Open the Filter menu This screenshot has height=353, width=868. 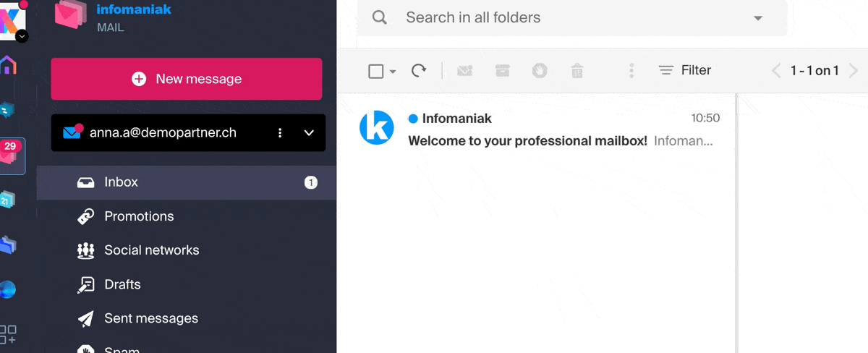[x=685, y=70]
